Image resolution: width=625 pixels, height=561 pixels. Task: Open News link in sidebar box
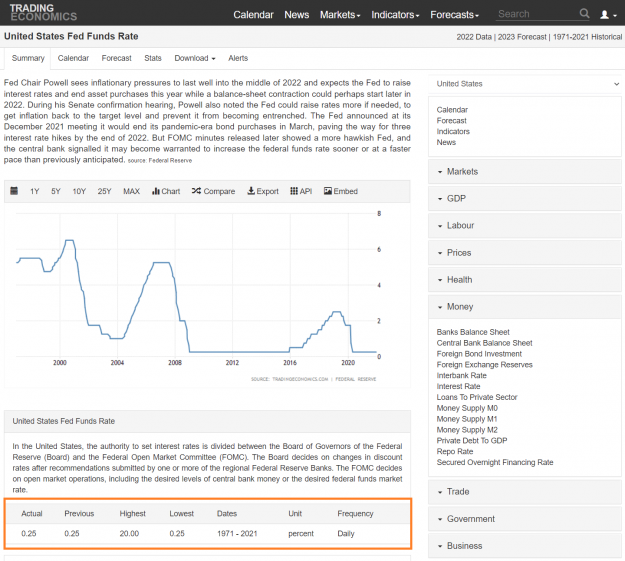point(446,142)
